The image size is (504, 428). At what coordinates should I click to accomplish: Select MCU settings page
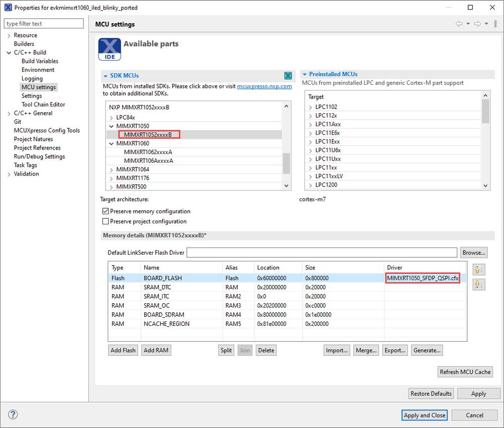pyautogui.click(x=38, y=87)
